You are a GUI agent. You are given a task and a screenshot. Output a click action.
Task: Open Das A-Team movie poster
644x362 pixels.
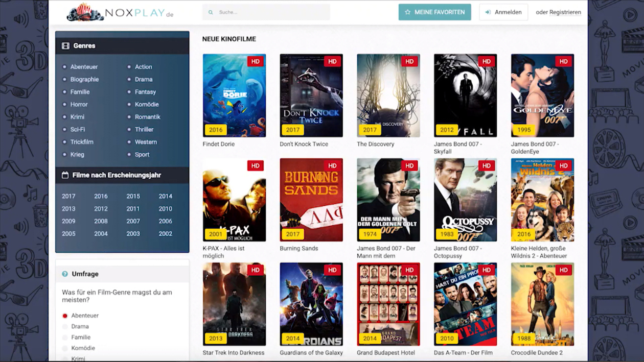[466, 304]
